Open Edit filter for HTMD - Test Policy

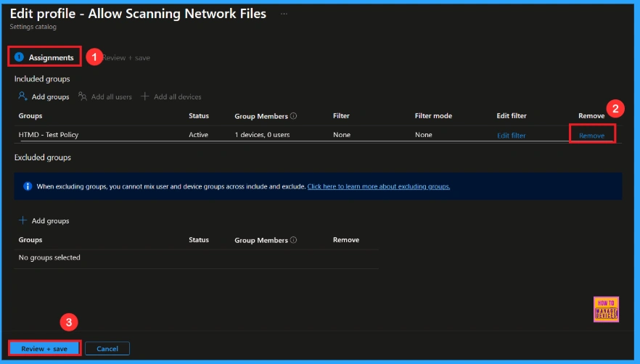(511, 136)
